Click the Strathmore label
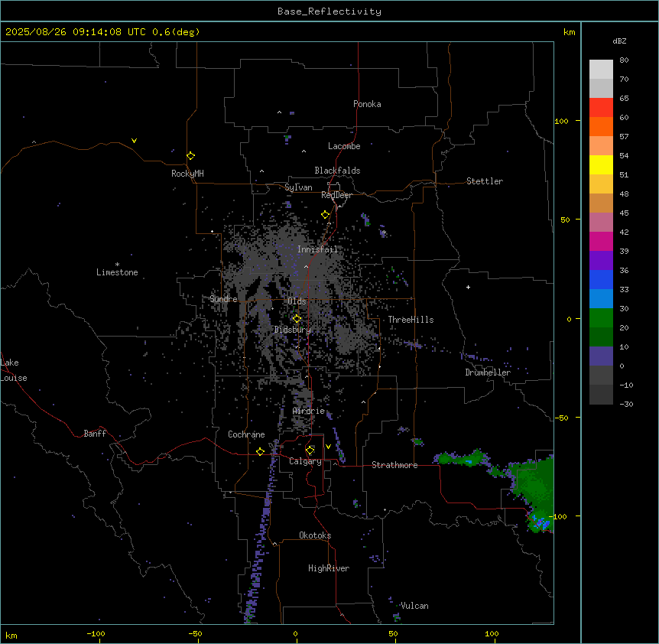659x644 pixels. [x=394, y=465]
